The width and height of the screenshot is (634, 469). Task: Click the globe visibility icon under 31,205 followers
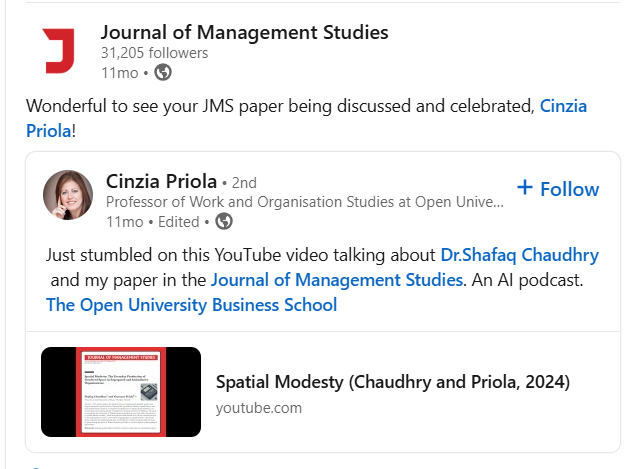click(163, 72)
